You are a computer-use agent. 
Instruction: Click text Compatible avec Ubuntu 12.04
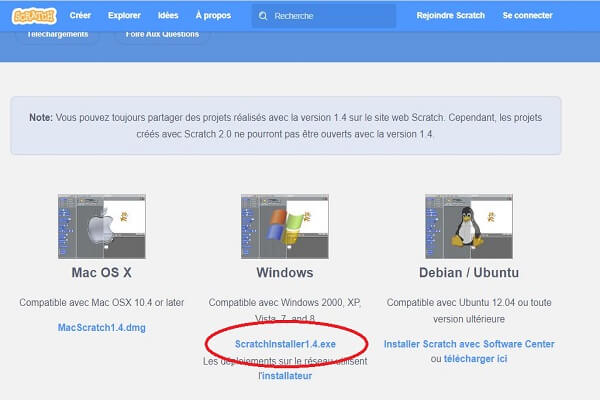[469, 310]
